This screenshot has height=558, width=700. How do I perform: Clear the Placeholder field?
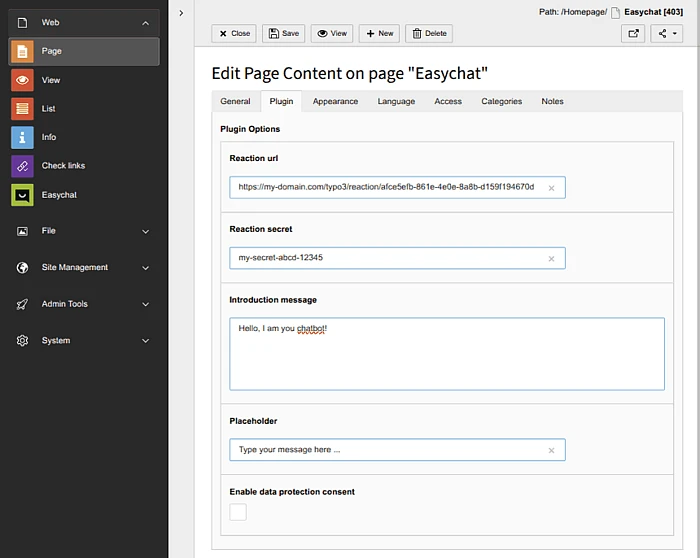551,450
